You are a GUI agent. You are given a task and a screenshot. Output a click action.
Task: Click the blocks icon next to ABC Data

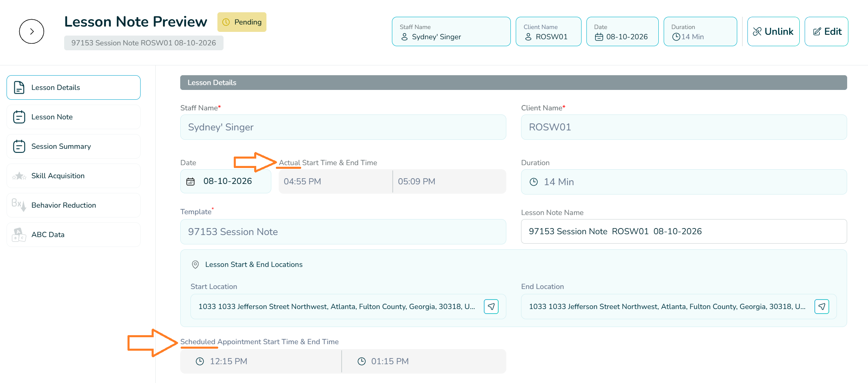click(x=19, y=235)
